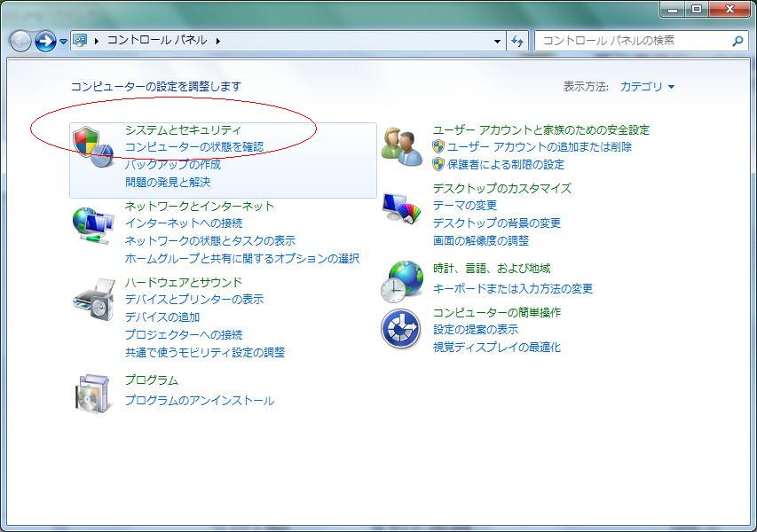Go back with the Back arrow button
Screen dimensions: 757x532
coord(20,41)
